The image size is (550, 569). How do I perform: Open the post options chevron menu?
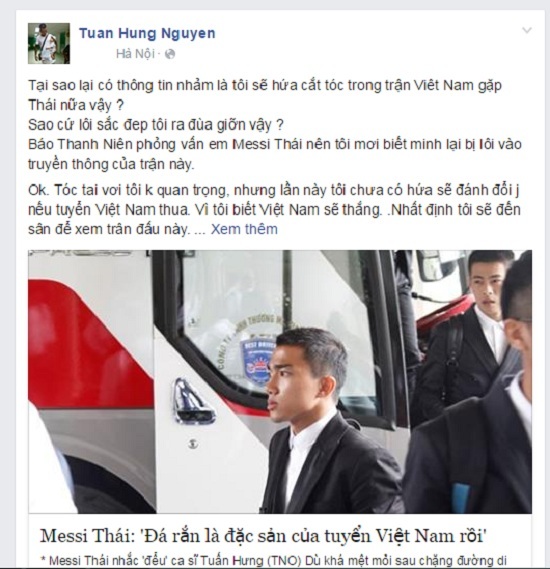526,30
